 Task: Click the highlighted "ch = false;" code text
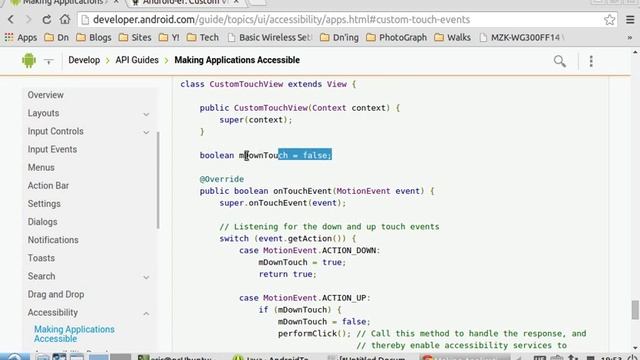point(305,155)
